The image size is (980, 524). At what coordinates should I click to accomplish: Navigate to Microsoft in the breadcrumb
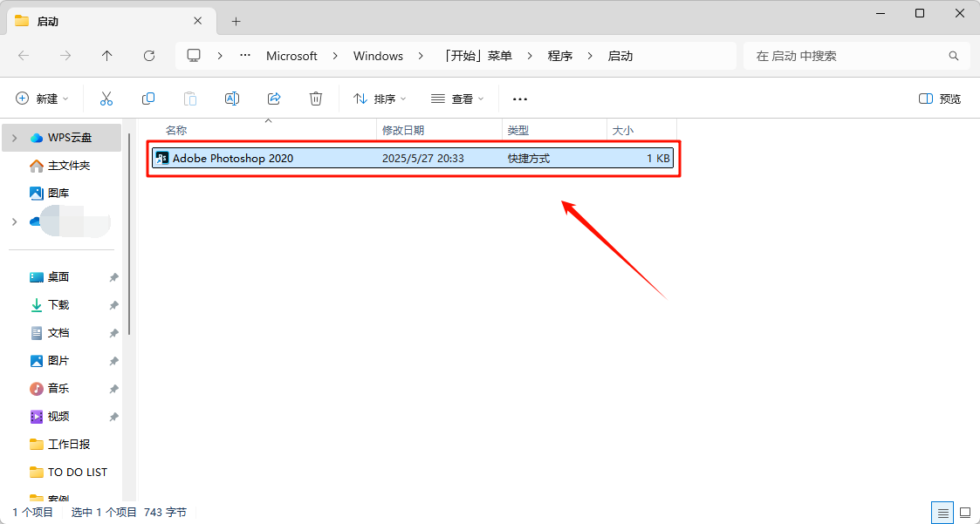[x=291, y=56]
